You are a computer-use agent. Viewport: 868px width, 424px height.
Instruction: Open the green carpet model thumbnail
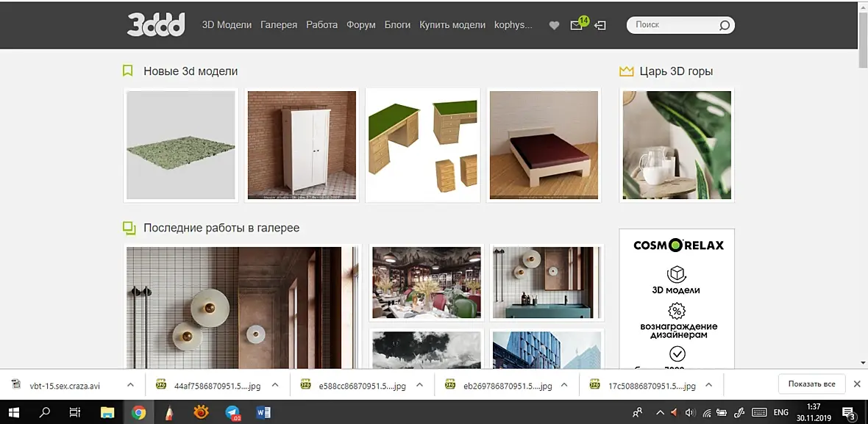click(x=180, y=145)
